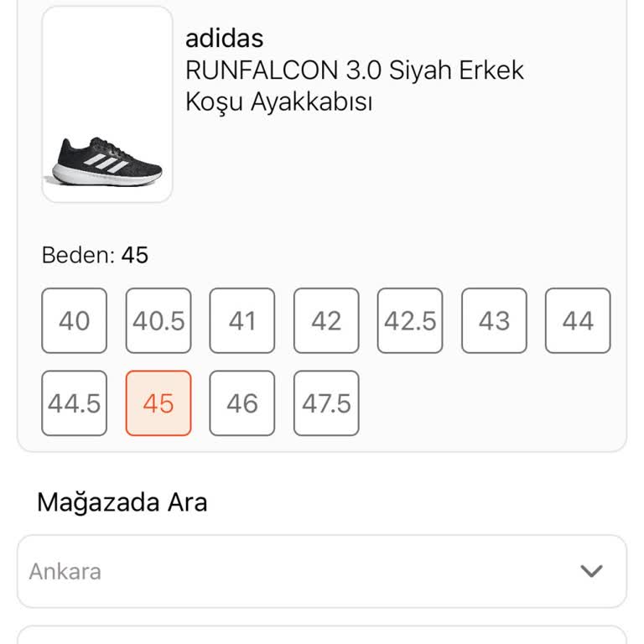644x644 pixels.
Task: Click the adidas brand name
Action: coord(224,38)
